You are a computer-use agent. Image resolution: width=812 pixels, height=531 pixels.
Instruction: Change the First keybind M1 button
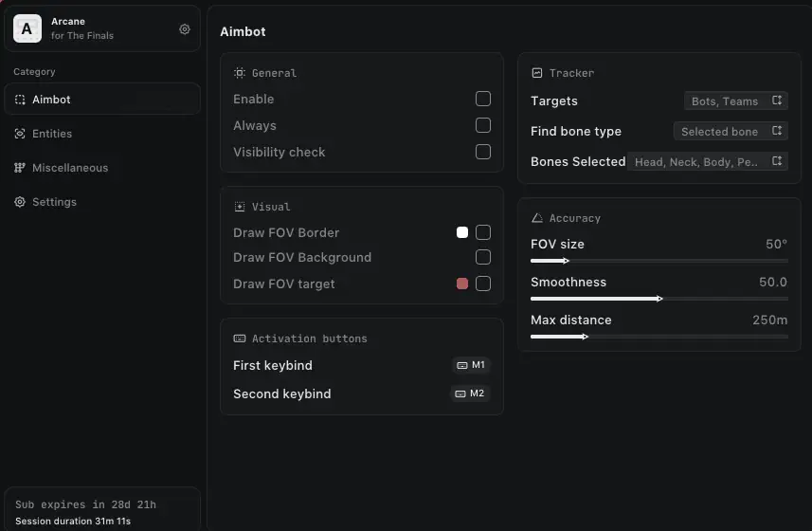471,365
